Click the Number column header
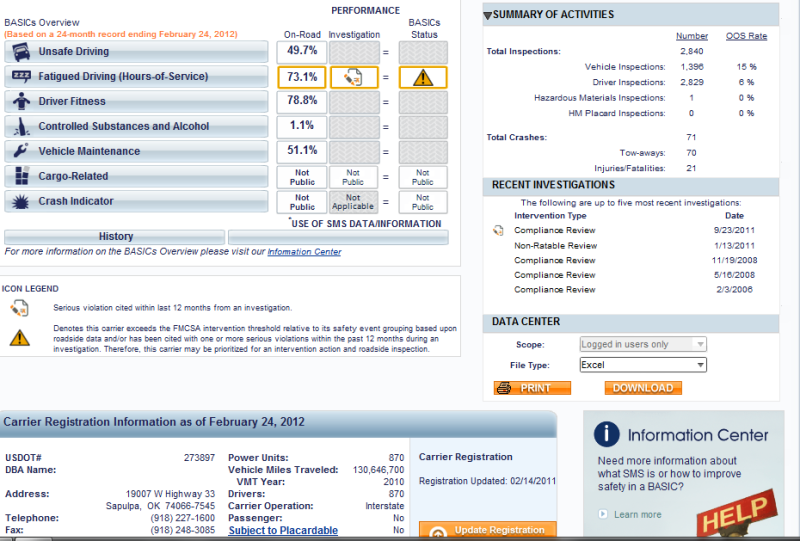This screenshot has width=800, height=541. (692, 36)
